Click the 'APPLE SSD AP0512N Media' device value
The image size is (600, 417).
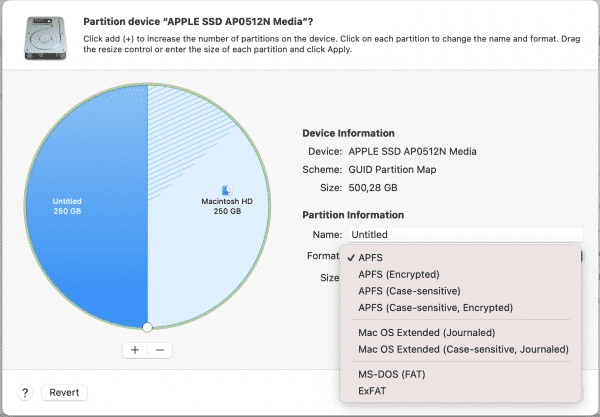[x=412, y=151]
